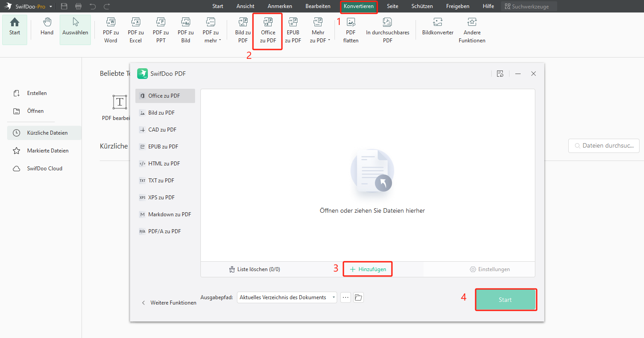Go back via Weitere Funktionen
This screenshot has width=644, height=338.
[169, 303]
